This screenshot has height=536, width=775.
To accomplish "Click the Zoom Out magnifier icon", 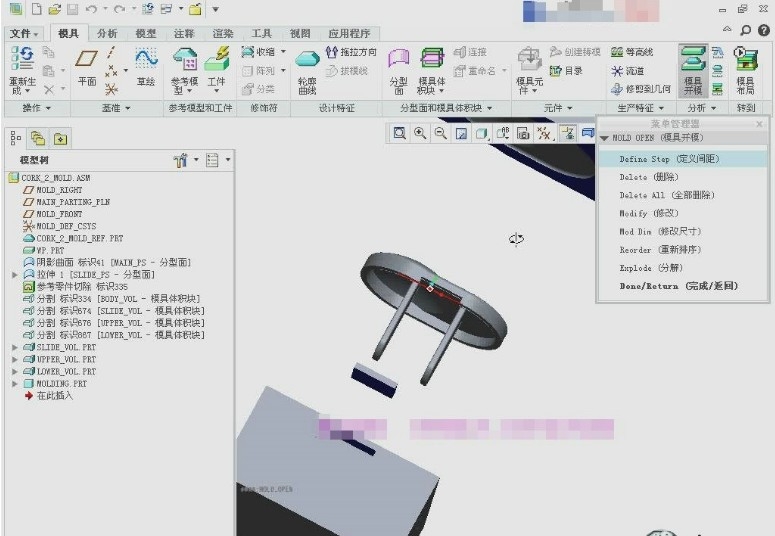I will coord(440,133).
